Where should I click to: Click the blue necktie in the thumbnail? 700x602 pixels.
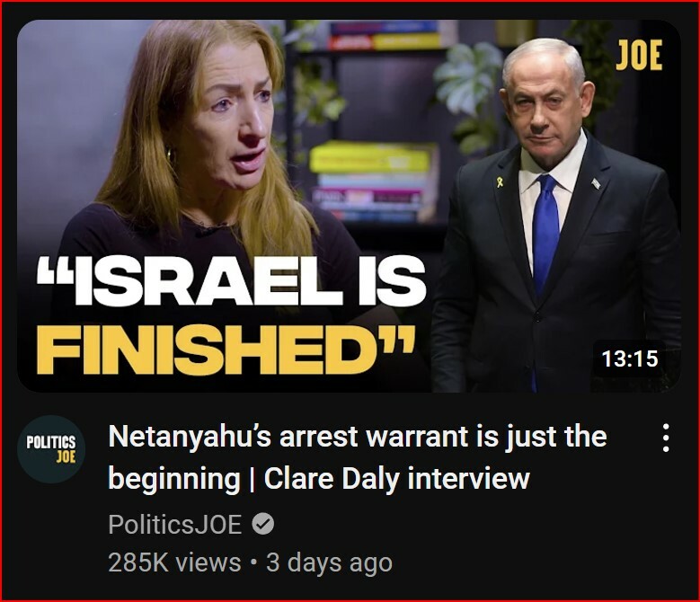[545, 236]
